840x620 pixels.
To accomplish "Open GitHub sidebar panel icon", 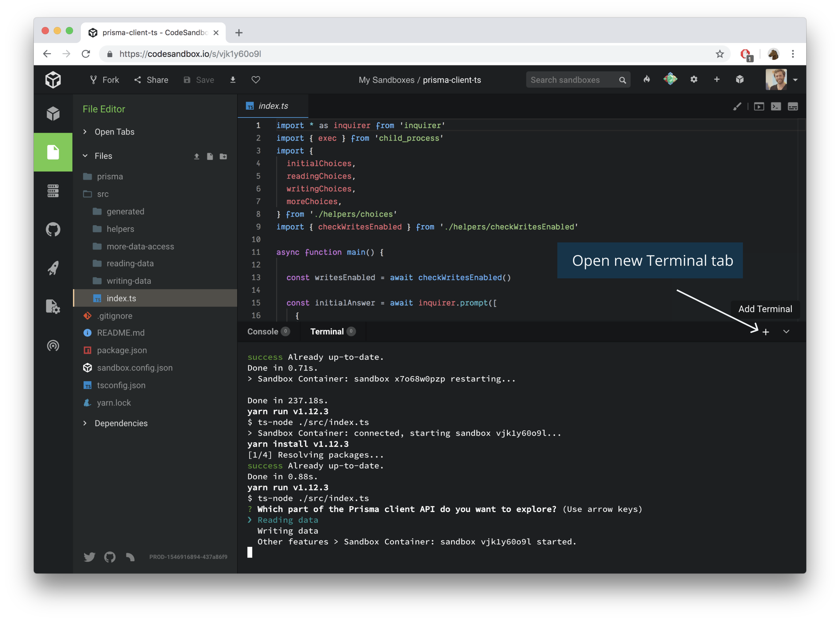I will click(53, 229).
